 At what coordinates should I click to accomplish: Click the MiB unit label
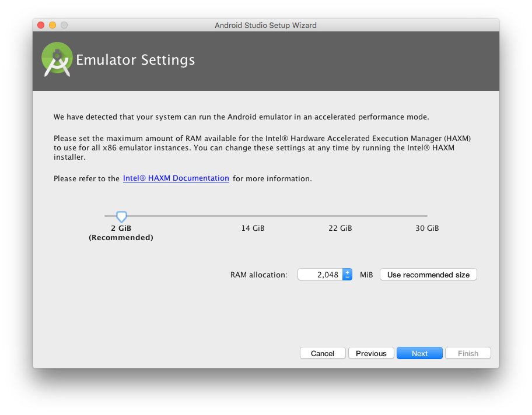366,275
